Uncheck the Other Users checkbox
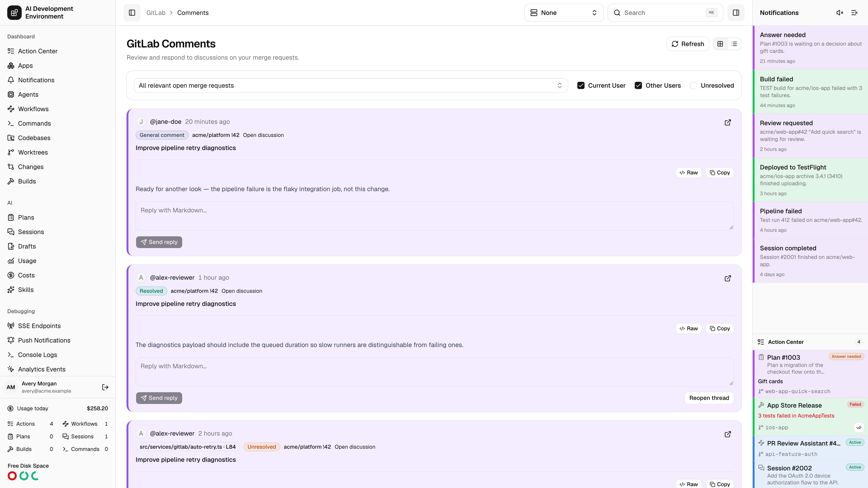The width and height of the screenshot is (868, 488). click(638, 86)
